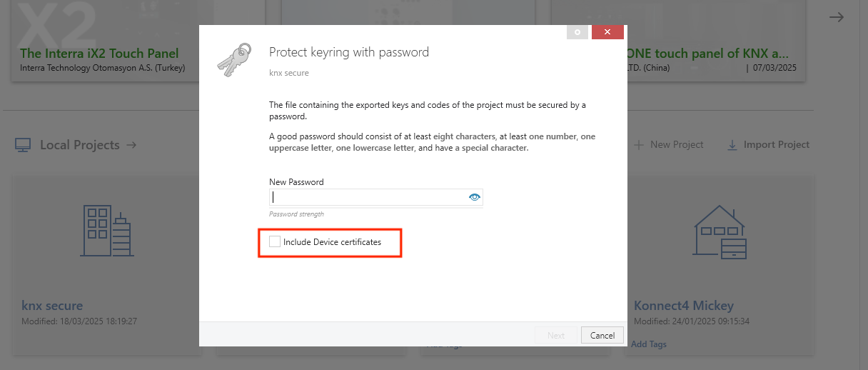Click the New Project plus icon
This screenshot has width=868, height=370.
[x=639, y=145]
